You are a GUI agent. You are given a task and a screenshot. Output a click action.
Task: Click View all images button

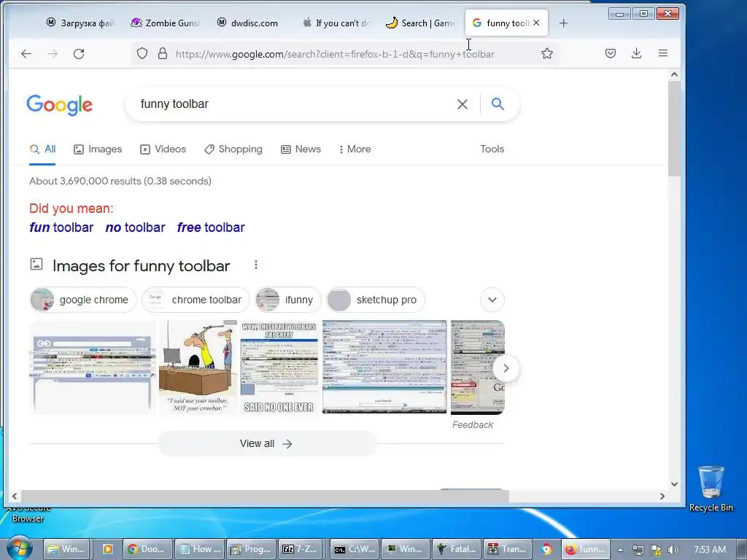point(266,444)
